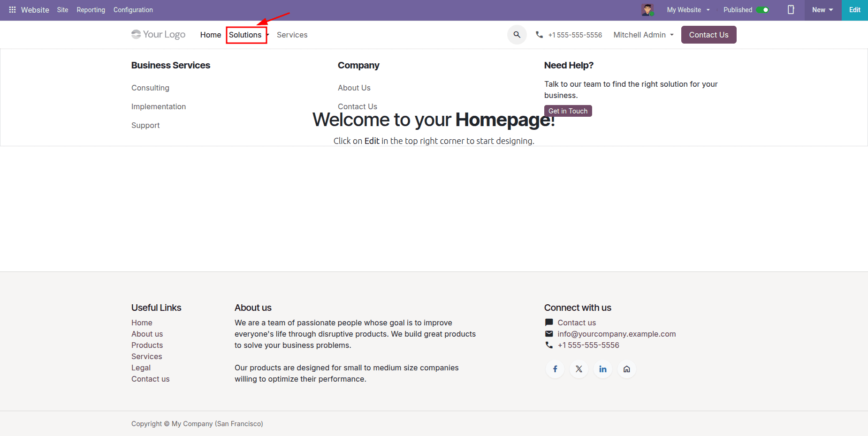Click the Mitchell Admin avatar picture
Viewport: 868px width, 436px height.
pyautogui.click(x=648, y=10)
